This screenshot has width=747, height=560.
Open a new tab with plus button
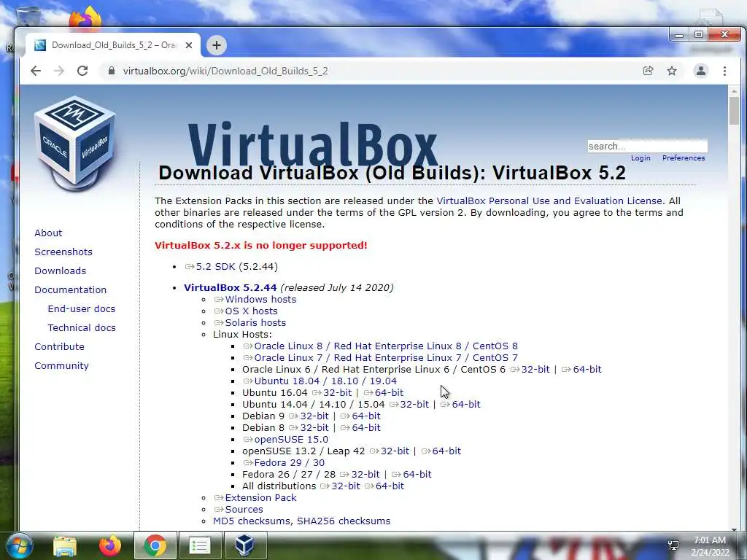coord(216,45)
